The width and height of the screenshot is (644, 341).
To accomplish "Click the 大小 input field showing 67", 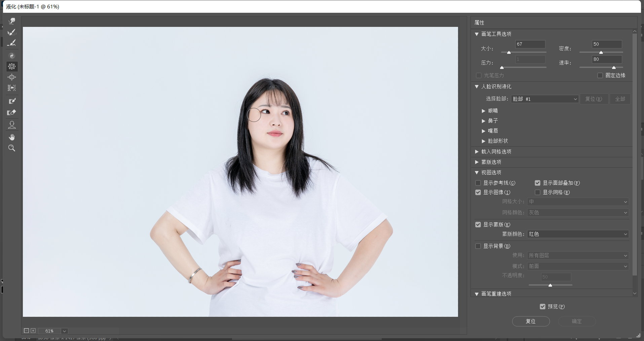I will coord(530,44).
